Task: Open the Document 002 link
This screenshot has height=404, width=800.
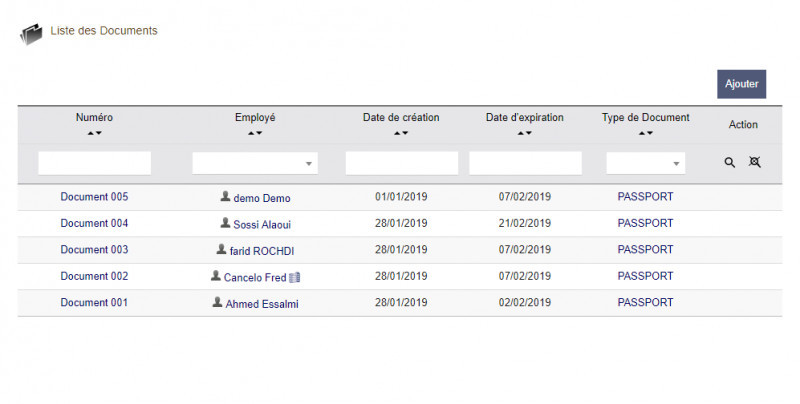Action: coord(94,276)
